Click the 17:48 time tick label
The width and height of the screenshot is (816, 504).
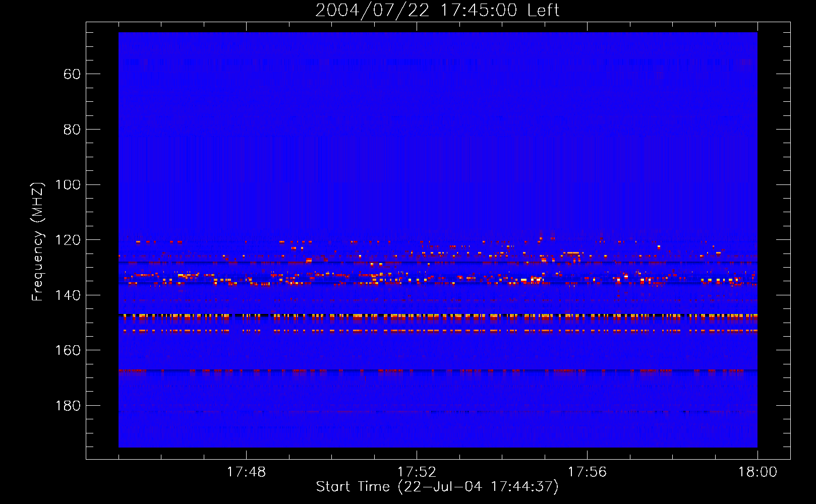coord(246,472)
